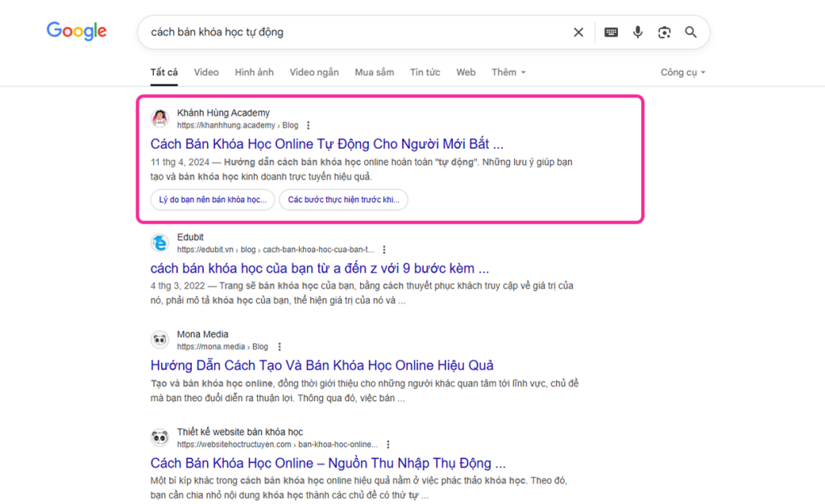Click the snippet dated 11 thg 4, 2024
Screen dimensions: 825x504
362,169
